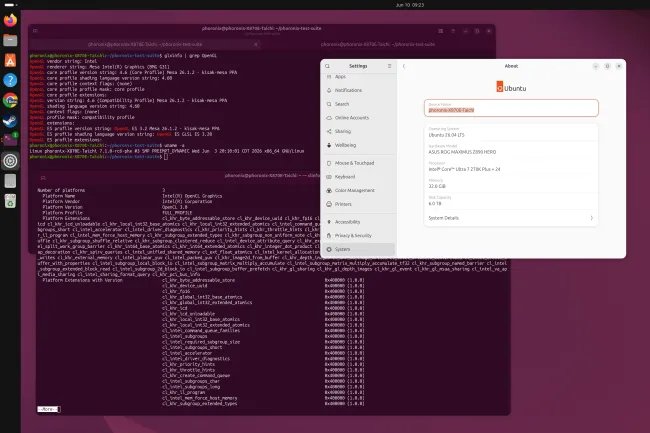The image size is (650, 433).
Task: Go back from the About page
Action: pyautogui.click(x=404, y=66)
